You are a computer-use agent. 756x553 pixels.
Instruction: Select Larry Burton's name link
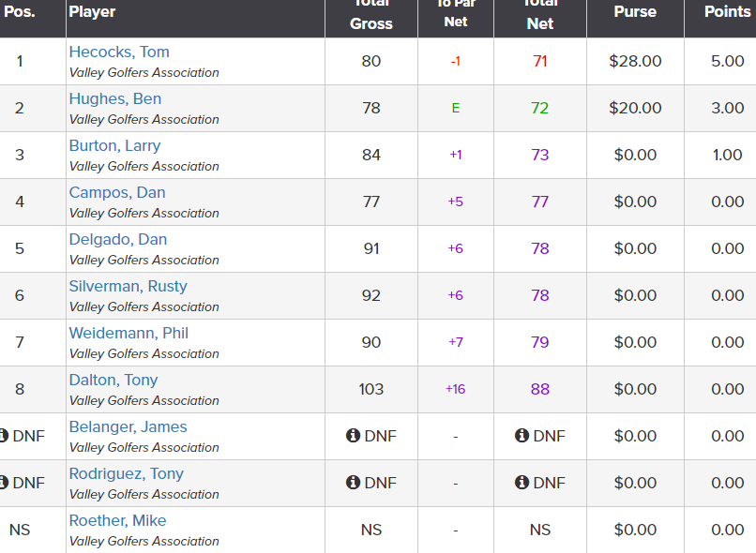click(114, 145)
